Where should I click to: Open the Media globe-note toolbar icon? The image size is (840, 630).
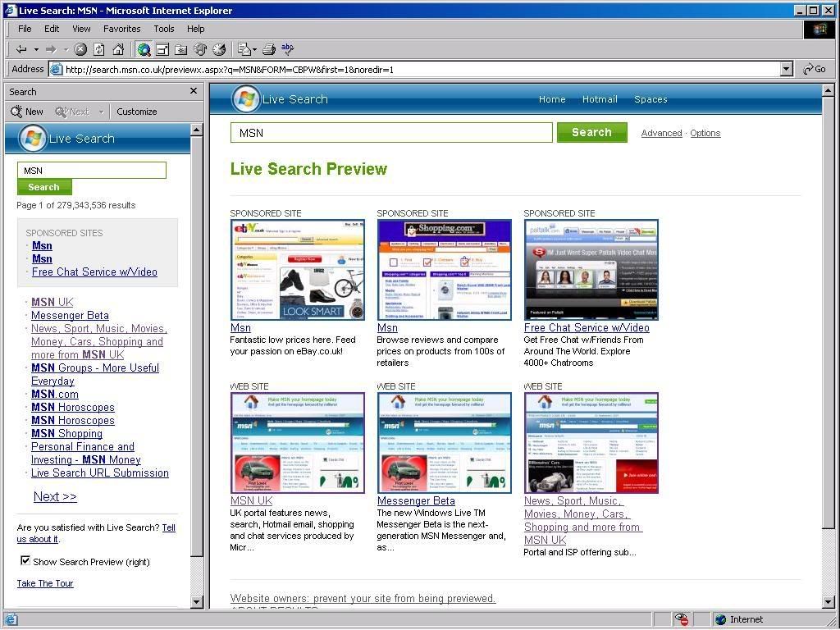click(200, 50)
